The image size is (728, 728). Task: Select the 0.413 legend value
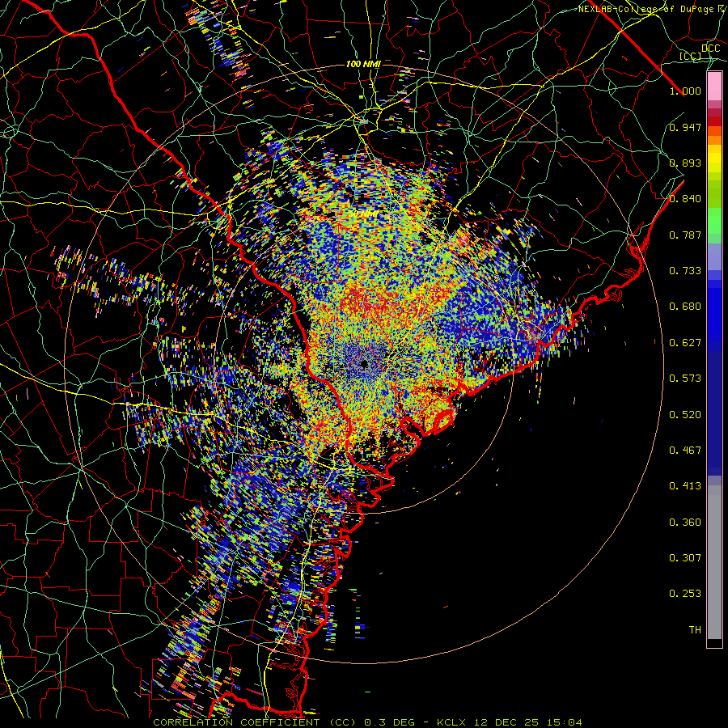[x=685, y=486]
